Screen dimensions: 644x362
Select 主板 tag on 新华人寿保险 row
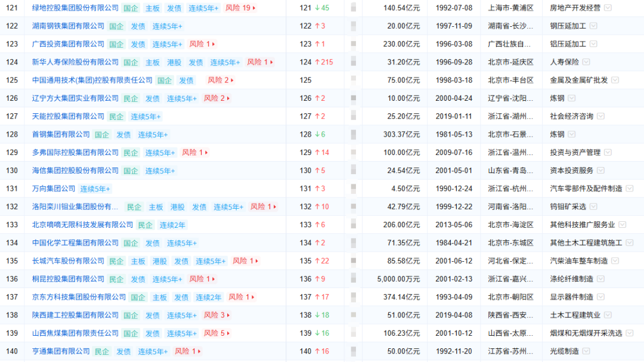[x=153, y=63]
